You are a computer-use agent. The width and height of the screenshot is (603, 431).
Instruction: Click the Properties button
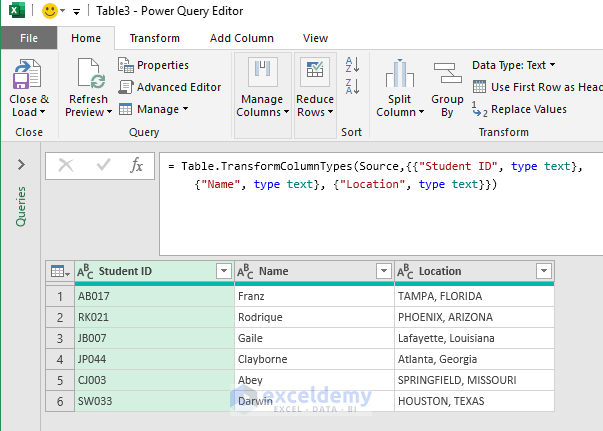pos(154,65)
